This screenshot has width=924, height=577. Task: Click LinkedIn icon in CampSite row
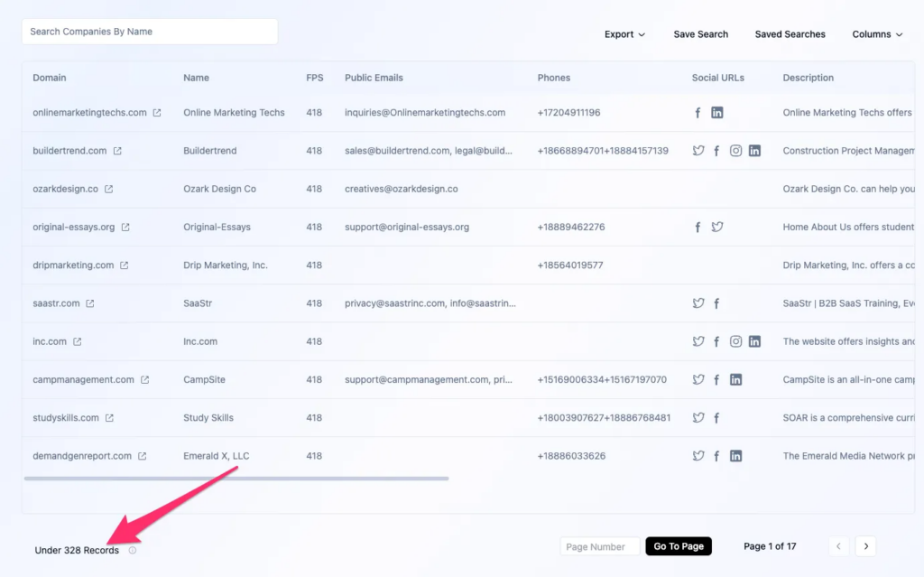tap(735, 380)
